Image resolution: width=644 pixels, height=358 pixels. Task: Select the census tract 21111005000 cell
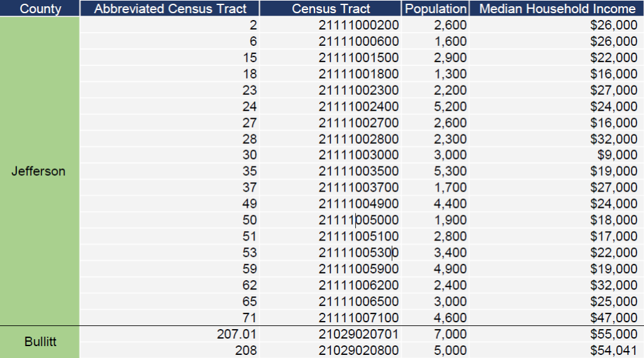pyautogui.click(x=358, y=220)
